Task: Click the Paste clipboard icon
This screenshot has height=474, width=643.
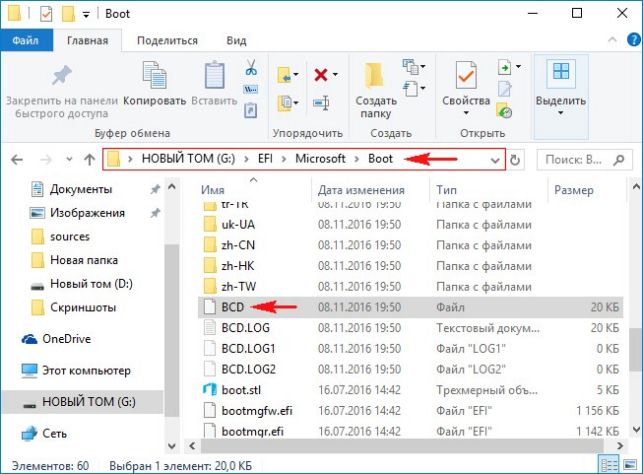Action: coord(214,75)
